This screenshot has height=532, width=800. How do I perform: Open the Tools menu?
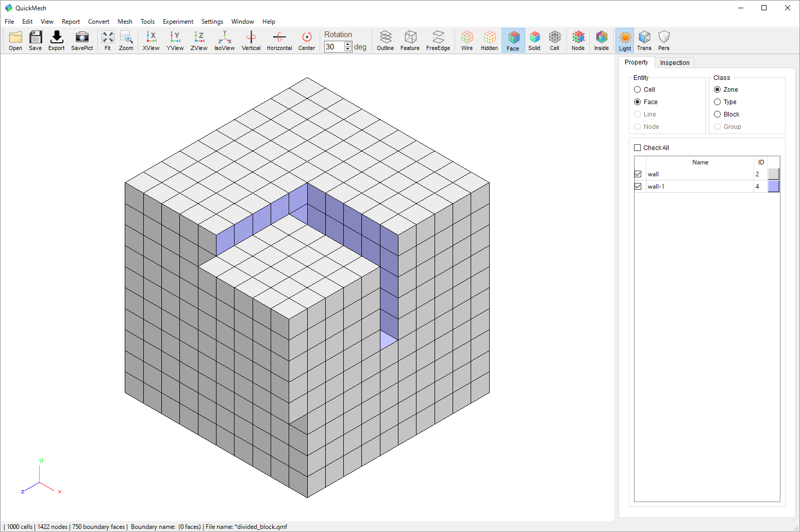point(147,22)
